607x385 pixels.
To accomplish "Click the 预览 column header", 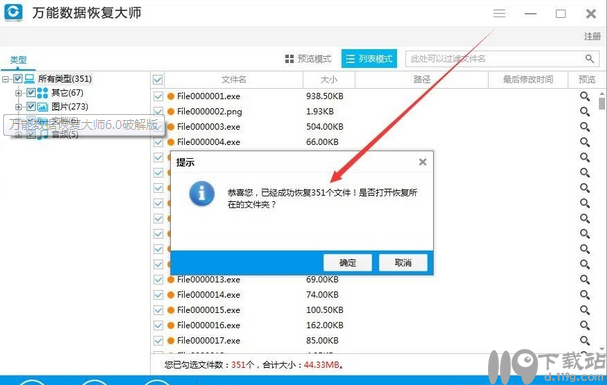I will click(x=586, y=80).
